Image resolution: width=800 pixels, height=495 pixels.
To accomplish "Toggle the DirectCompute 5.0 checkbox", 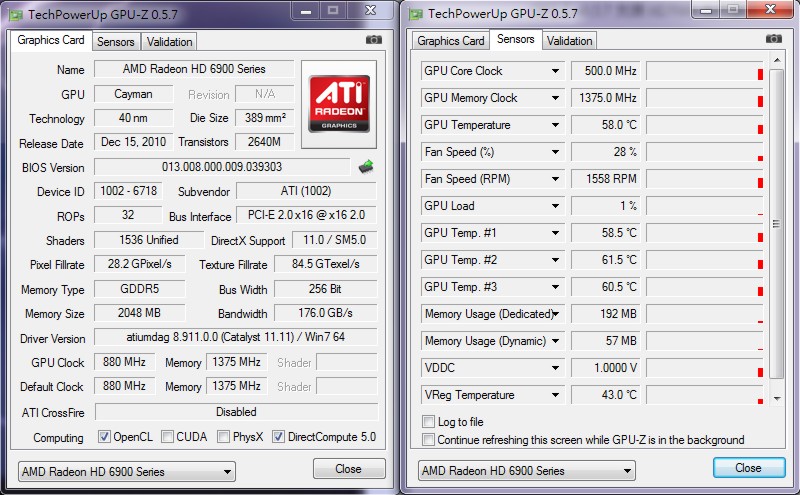I will 278,437.
